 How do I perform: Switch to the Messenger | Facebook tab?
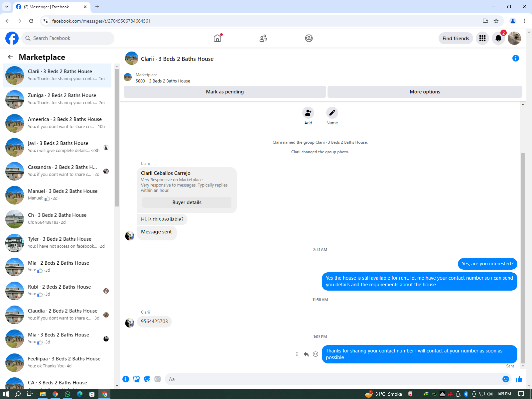(52, 7)
